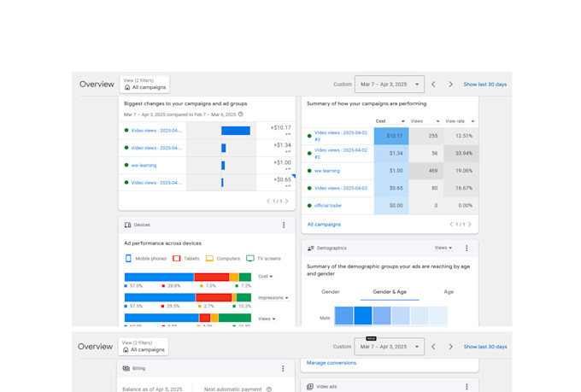
Task: Click the red Tablets segment of the Impressions bar
Action: click(214, 297)
